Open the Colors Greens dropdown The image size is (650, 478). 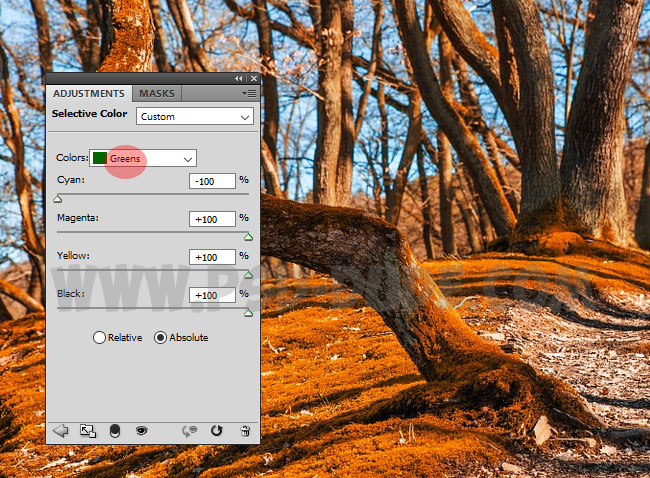coord(143,158)
